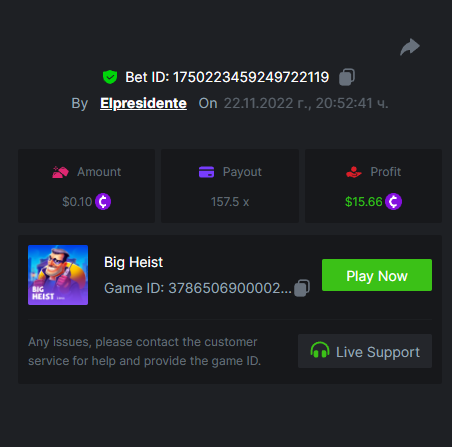Copy the Bet ID with copy icon
452x447 pixels.
pos(347,77)
